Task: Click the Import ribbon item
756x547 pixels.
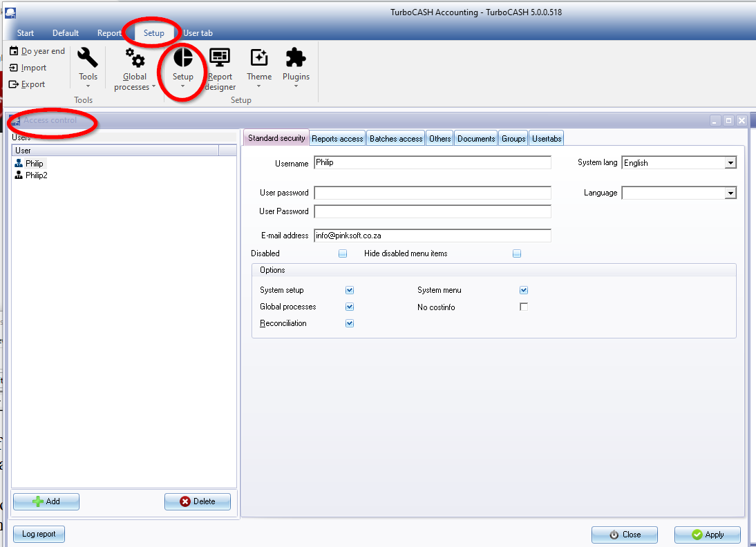Action: coord(28,68)
